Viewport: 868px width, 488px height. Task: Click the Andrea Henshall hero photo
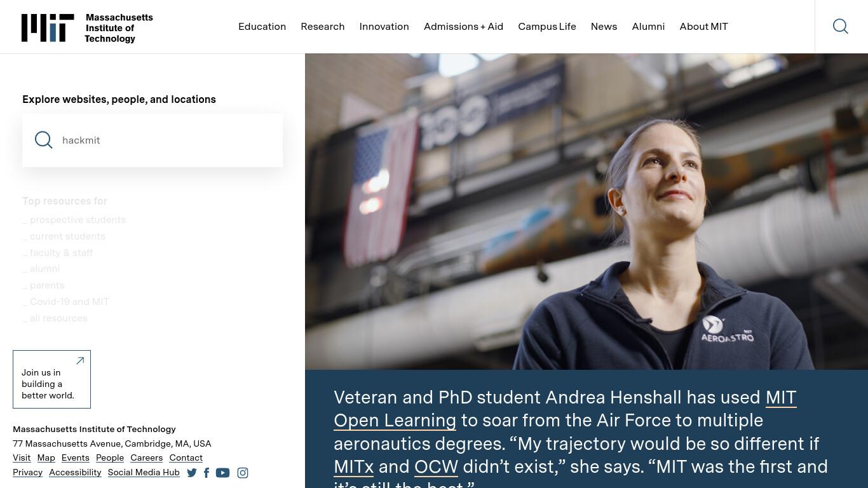coord(587,212)
